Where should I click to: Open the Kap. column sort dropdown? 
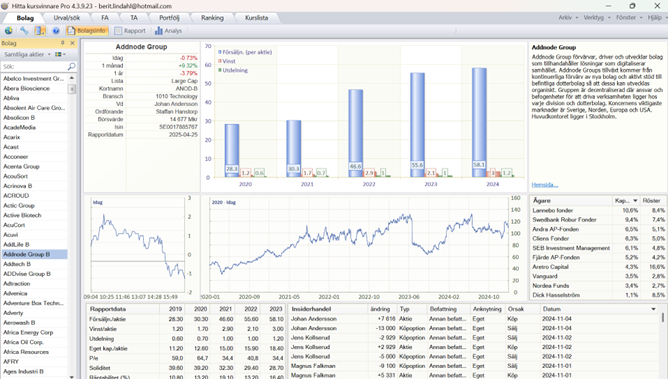click(x=635, y=201)
